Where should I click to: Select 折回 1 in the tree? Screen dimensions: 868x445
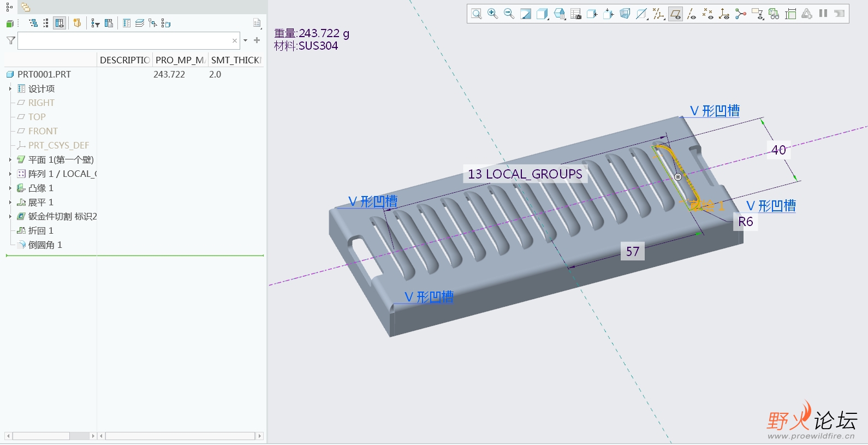[x=41, y=230]
